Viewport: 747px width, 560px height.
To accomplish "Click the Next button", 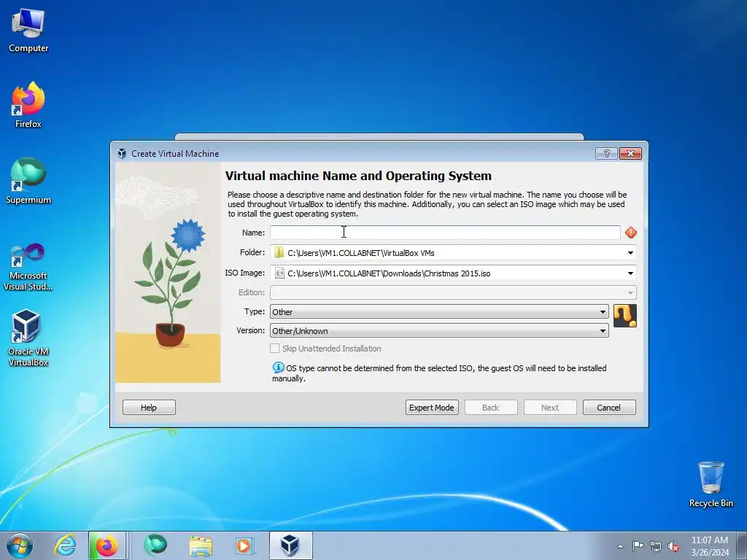I will pyautogui.click(x=550, y=408).
